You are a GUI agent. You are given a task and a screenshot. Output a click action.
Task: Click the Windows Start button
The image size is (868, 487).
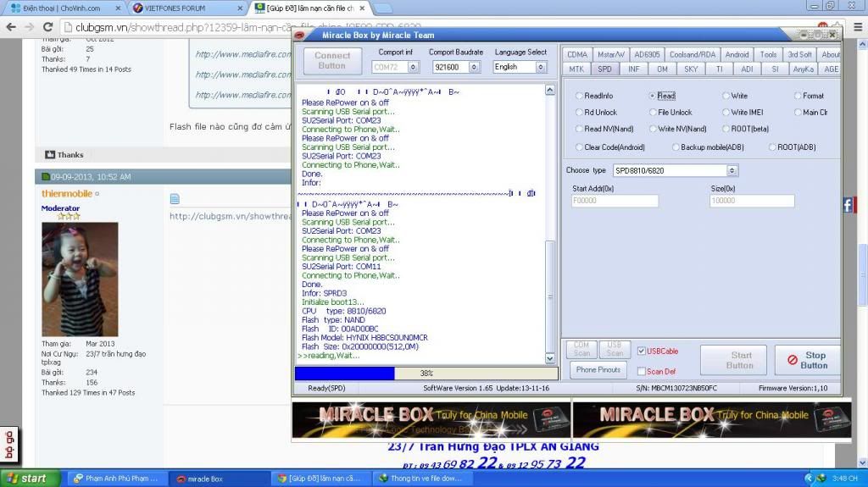coord(30,479)
